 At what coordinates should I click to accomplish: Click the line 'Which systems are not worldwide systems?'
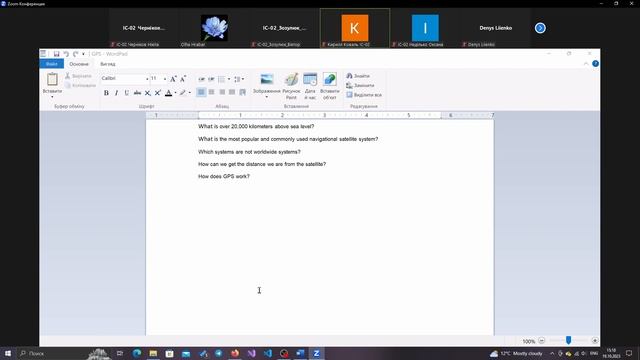click(249, 152)
